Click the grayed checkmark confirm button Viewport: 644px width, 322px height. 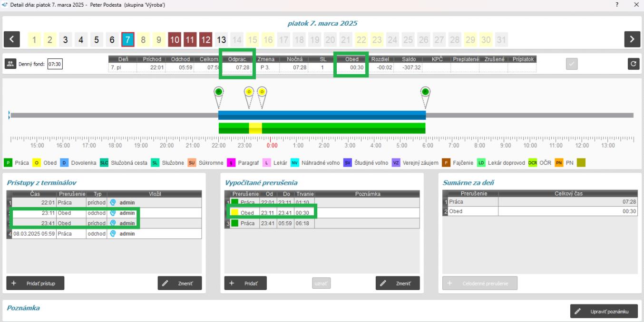tap(573, 64)
